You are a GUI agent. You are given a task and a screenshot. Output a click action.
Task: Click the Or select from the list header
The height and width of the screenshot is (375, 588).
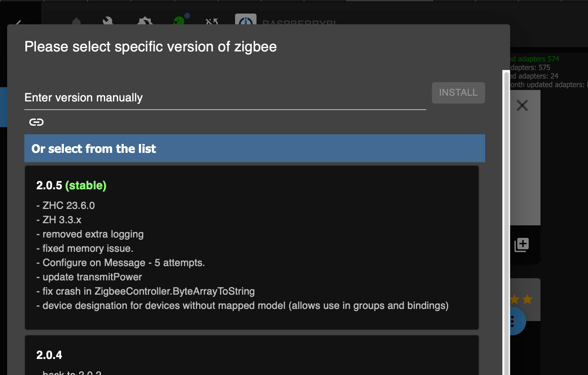click(254, 148)
